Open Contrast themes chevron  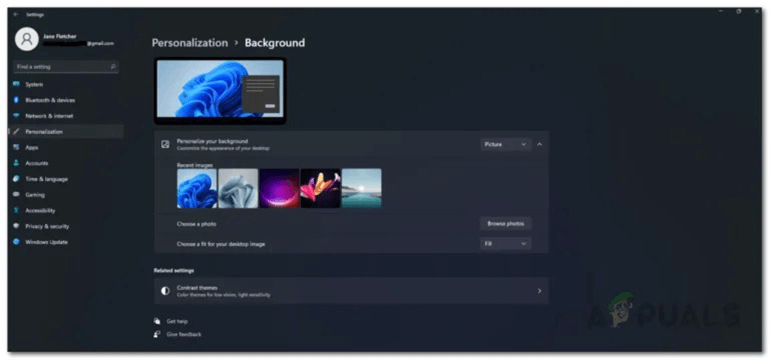[x=539, y=291]
